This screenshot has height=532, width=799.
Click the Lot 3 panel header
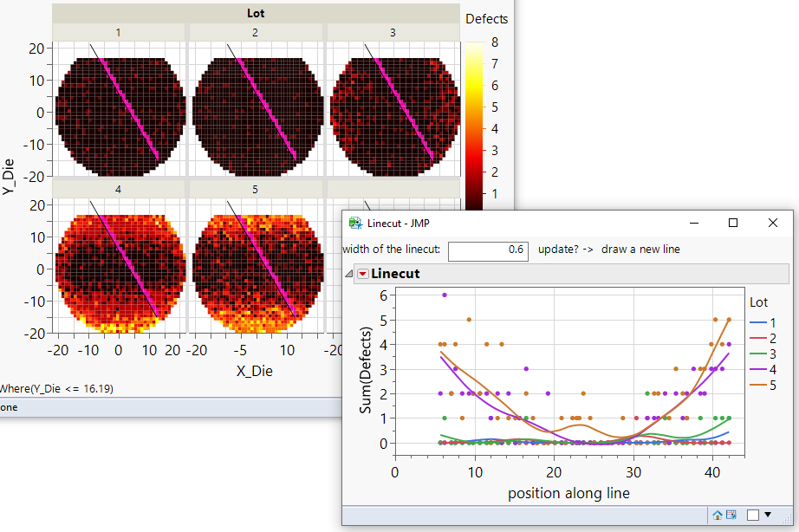tap(393, 33)
